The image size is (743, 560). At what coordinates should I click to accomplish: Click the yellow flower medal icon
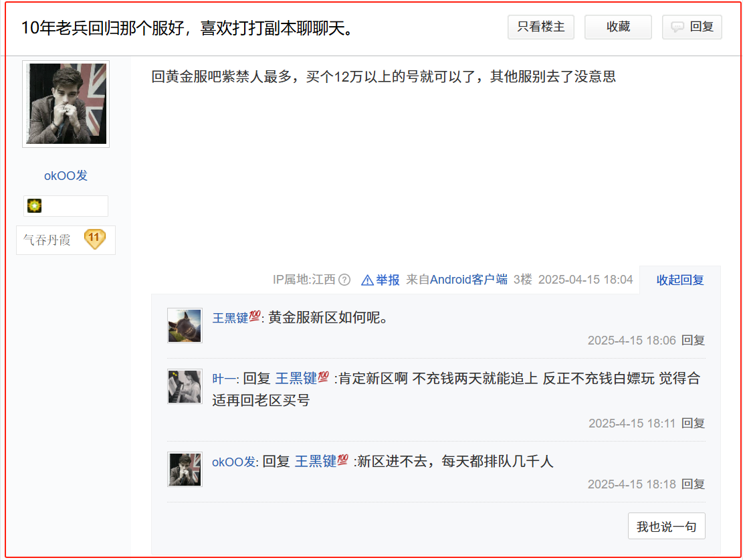pos(35,206)
